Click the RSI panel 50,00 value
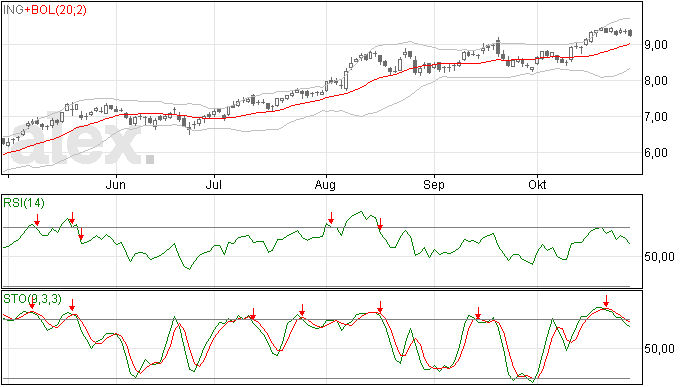 (x=659, y=257)
